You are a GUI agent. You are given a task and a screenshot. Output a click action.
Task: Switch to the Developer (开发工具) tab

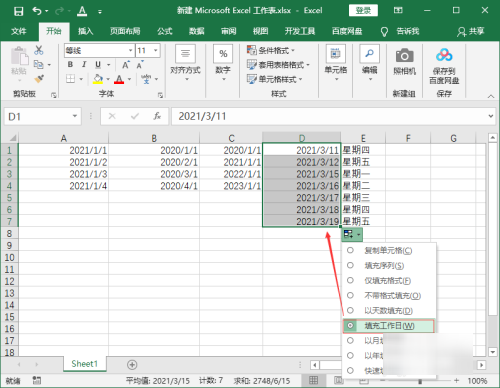(x=300, y=31)
